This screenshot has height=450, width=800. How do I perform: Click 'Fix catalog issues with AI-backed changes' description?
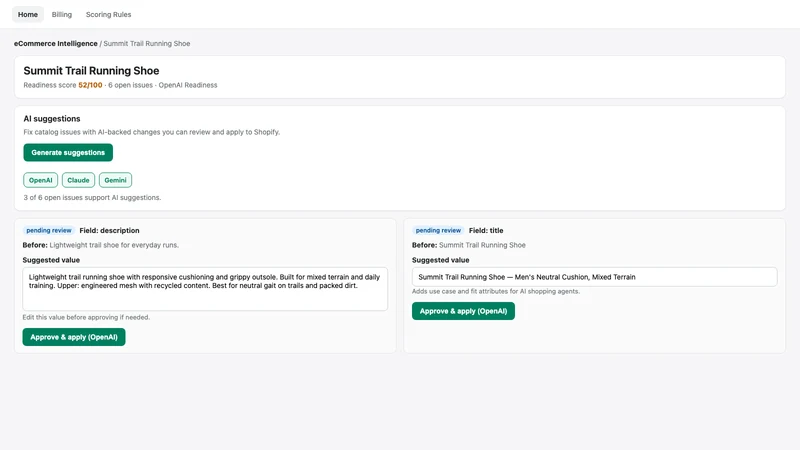(152, 132)
